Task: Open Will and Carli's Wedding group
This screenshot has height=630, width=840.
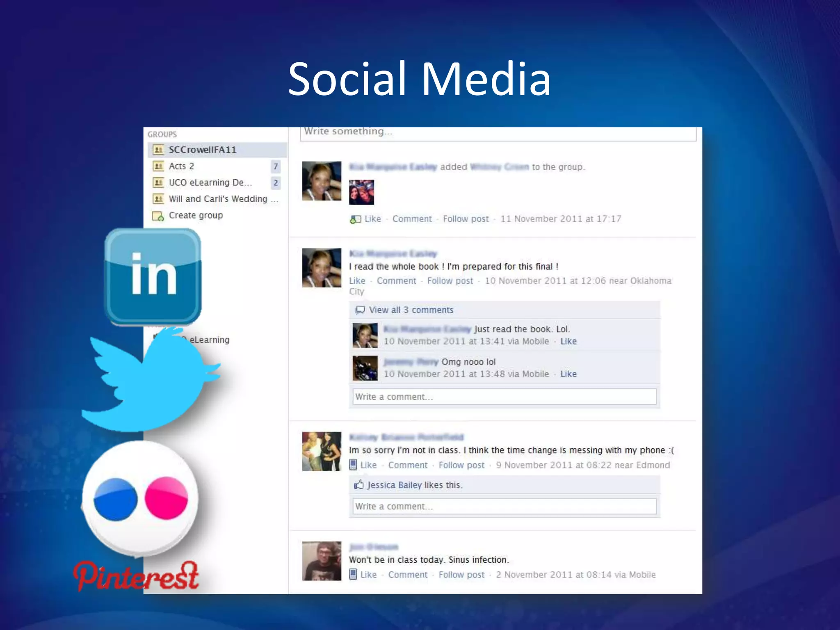Action: pyautogui.click(x=224, y=199)
